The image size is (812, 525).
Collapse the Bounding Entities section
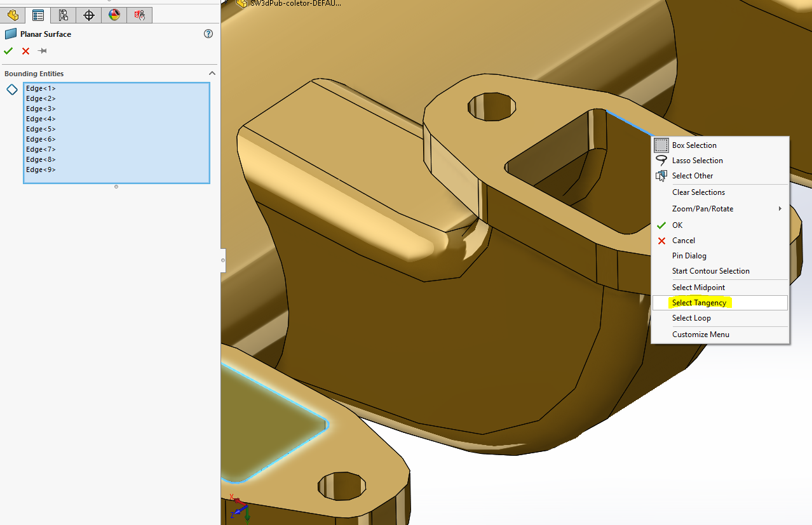[x=212, y=74]
